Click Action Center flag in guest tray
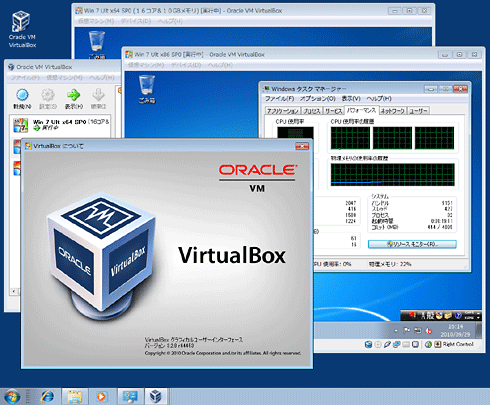This screenshot has width=490, height=405. 407,330
